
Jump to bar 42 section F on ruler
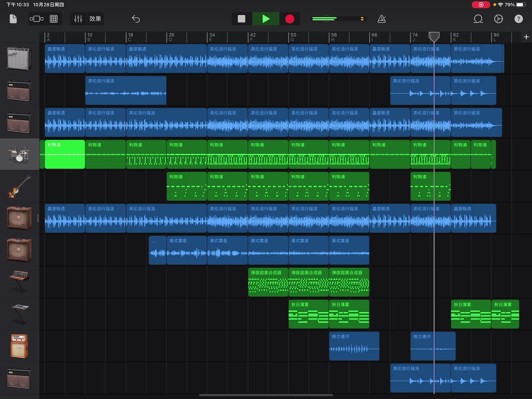pyautogui.click(x=253, y=37)
